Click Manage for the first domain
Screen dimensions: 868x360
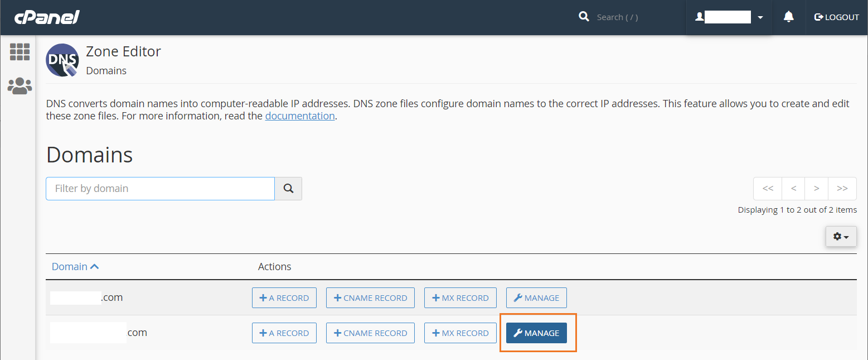(536, 298)
